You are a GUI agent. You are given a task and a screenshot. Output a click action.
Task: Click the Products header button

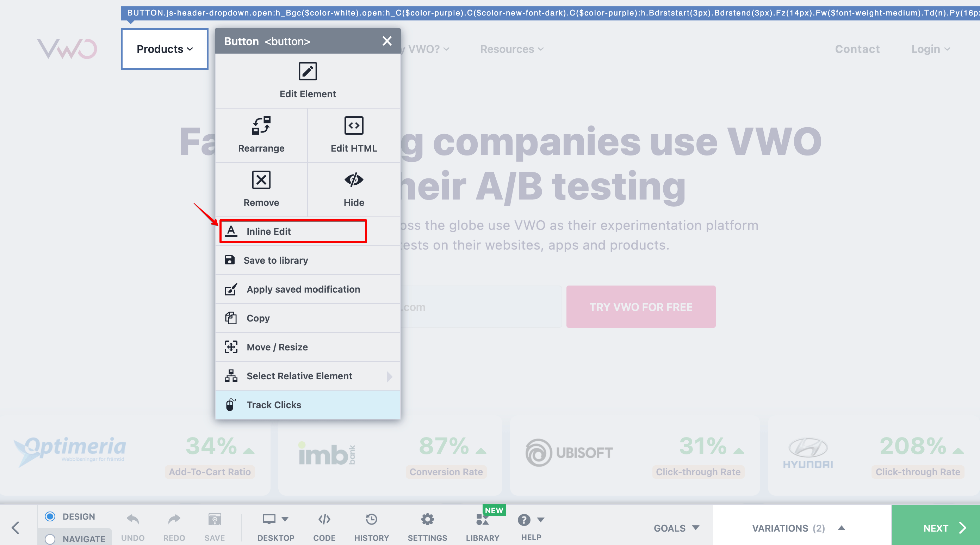coord(165,49)
